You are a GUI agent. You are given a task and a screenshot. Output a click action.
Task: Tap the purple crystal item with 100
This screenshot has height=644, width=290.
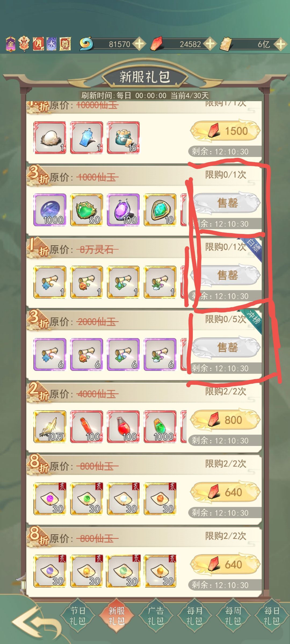point(123,210)
